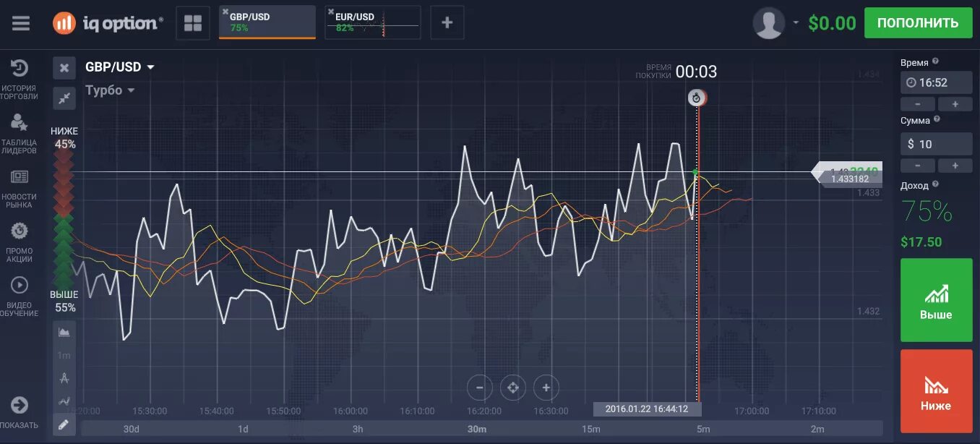The image size is (980, 444).
Task: Expand the Турбо option type dropdown
Action: click(110, 90)
